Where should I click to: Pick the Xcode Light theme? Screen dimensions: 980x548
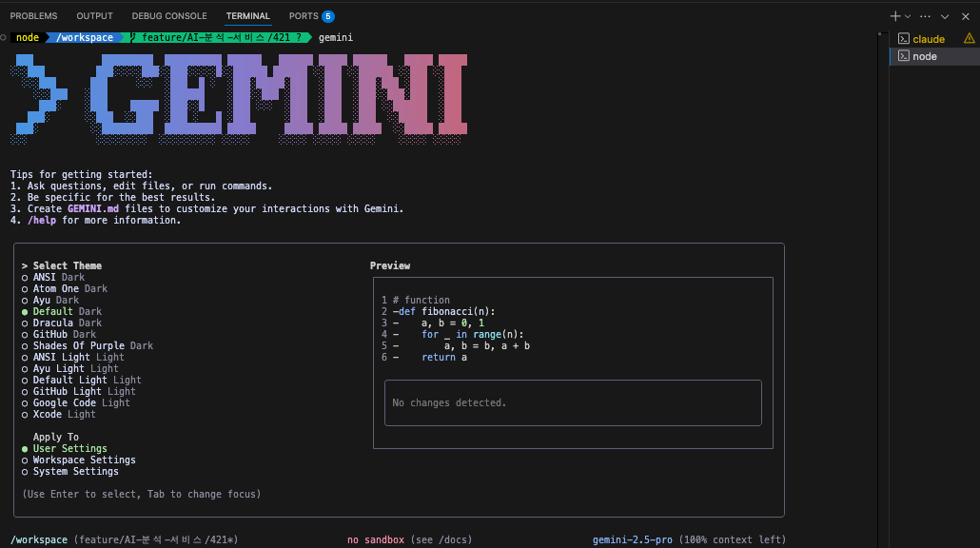59,414
